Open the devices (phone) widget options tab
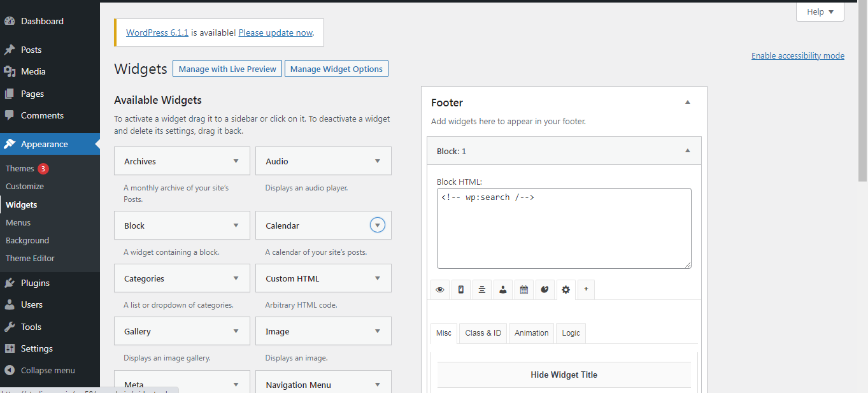Image resolution: width=868 pixels, height=393 pixels. click(x=460, y=289)
